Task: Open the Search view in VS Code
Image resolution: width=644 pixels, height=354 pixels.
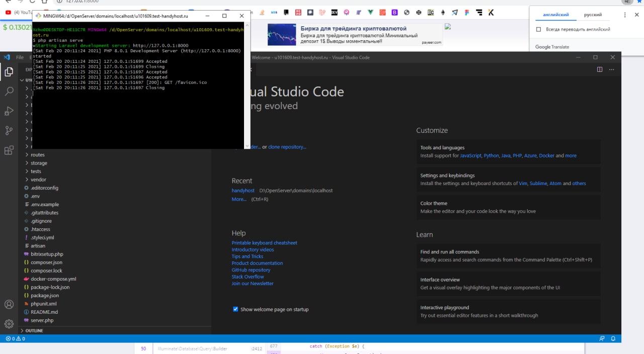Action: pos(9,92)
